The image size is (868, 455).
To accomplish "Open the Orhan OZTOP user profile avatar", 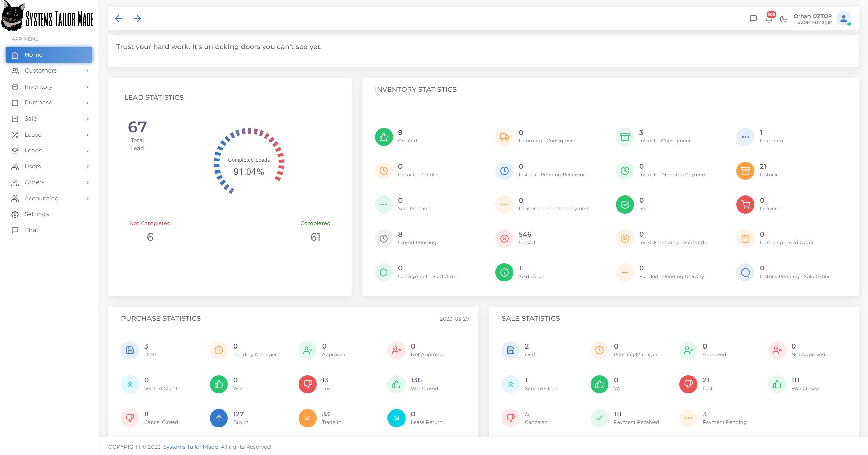I will point(843,19).
